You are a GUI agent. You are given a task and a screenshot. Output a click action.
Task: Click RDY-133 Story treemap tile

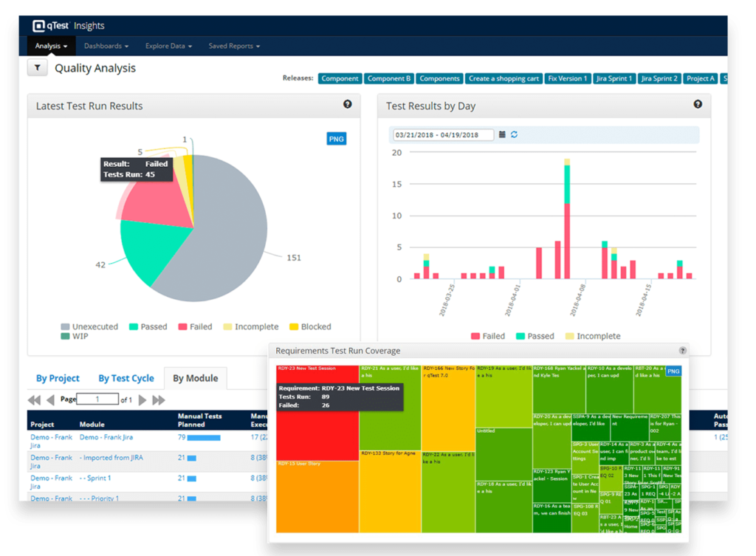pyautogui.click(x=390, y=491)
